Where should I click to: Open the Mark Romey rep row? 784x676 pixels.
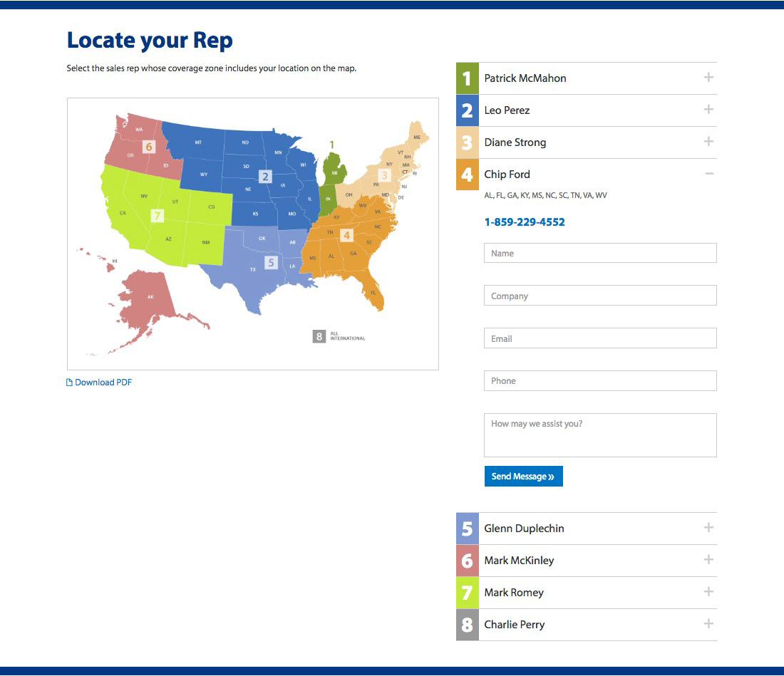514,593
